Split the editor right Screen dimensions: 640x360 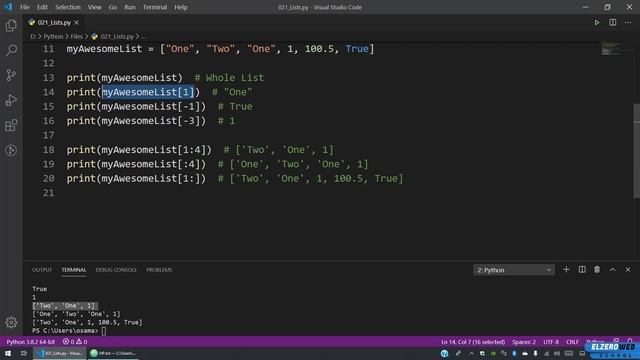(x=613, y=22)
